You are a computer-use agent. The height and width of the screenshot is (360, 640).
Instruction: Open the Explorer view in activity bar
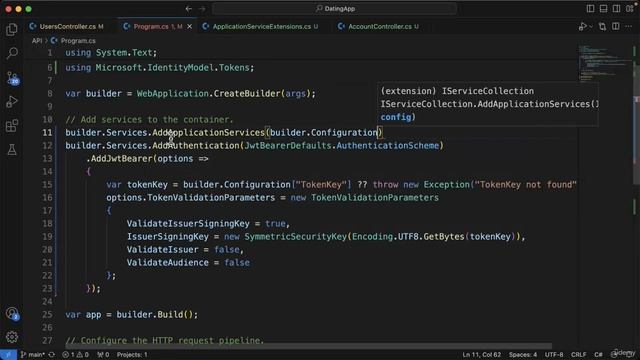point(12,29)
